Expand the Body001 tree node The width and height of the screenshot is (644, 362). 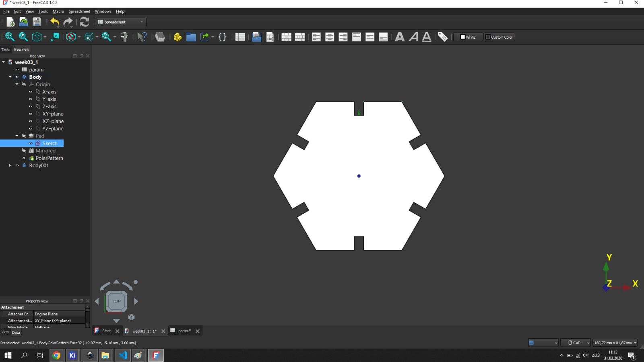(10, 165)
